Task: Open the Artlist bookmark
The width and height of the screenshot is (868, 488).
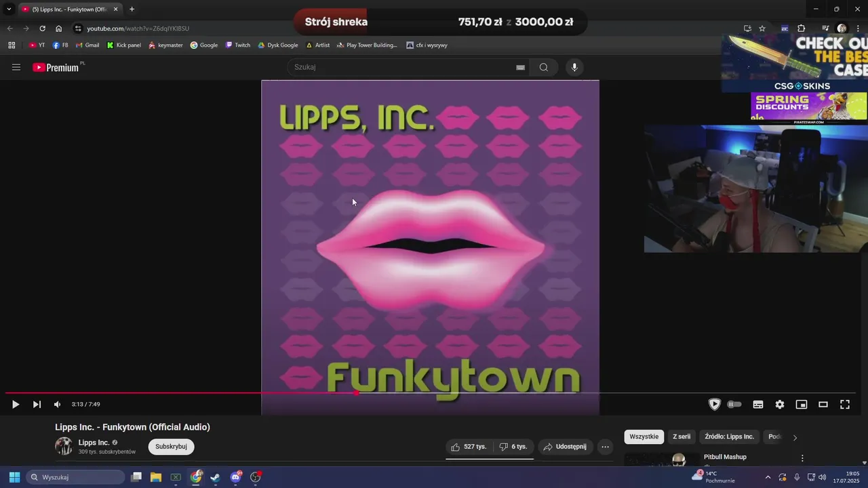Action: pyautogui.click(x=318, y=45)
